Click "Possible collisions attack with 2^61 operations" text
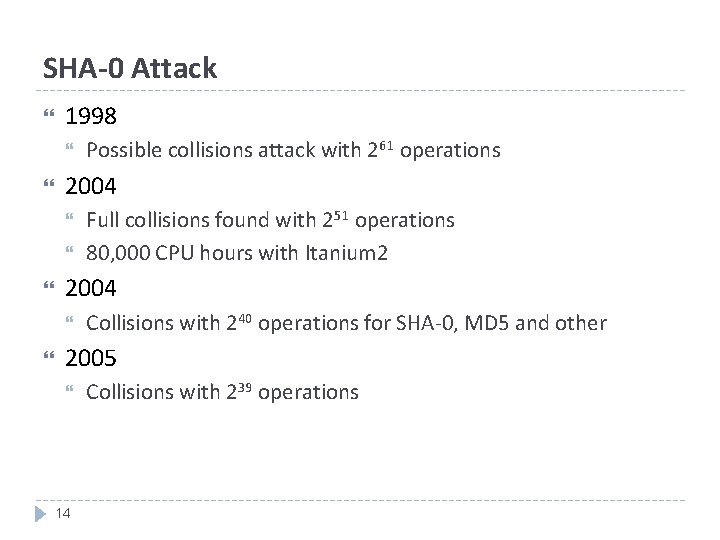 (x=293, y=151)
